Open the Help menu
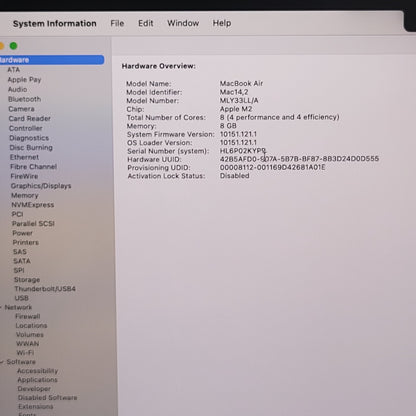Screen dimensions: 416x416 click(222, 23)
